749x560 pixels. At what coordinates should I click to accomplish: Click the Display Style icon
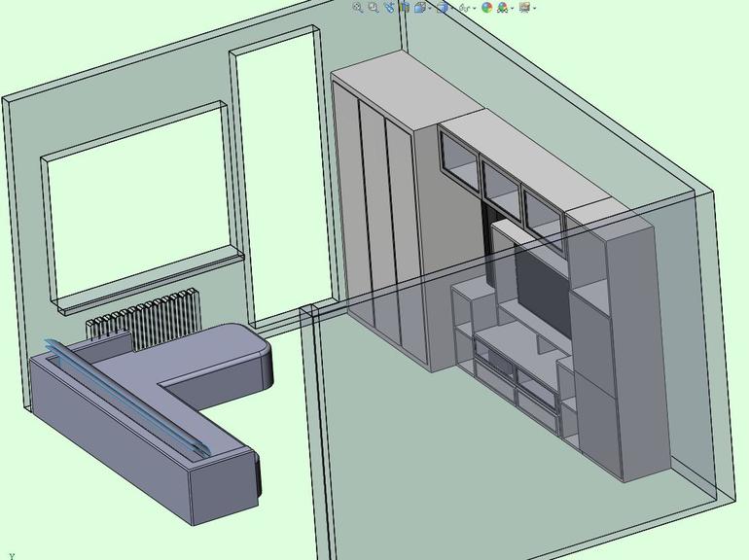[443, 7]
